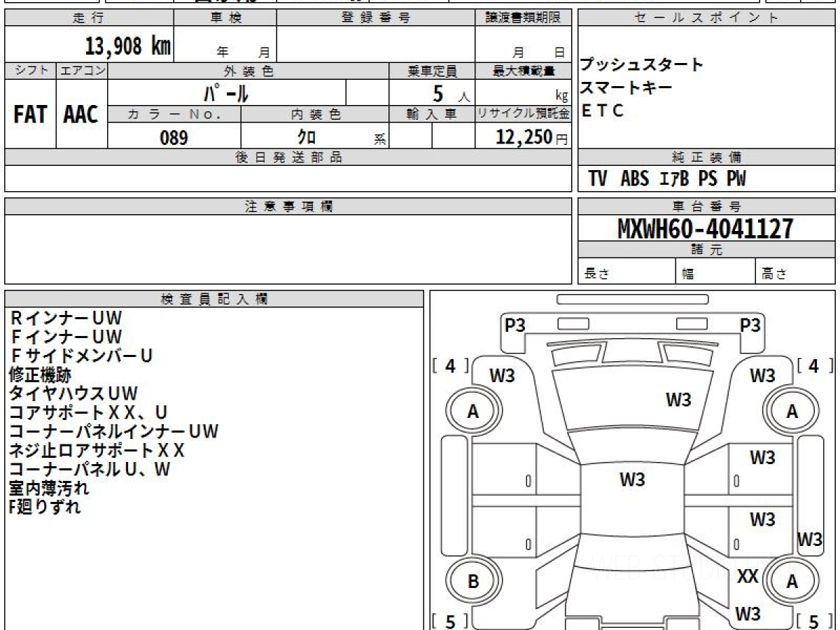Select the 走行 header cell

[89, 18]
